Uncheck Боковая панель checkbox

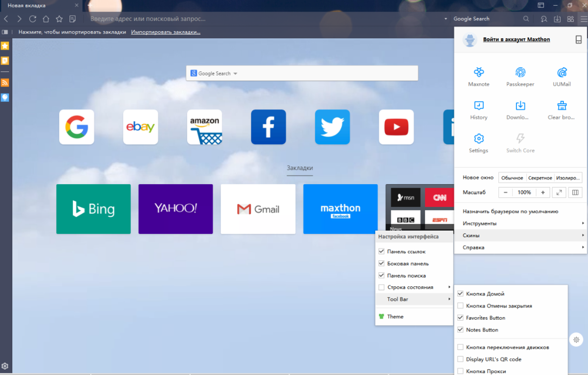pyautogui.click(x=382, y=263)
